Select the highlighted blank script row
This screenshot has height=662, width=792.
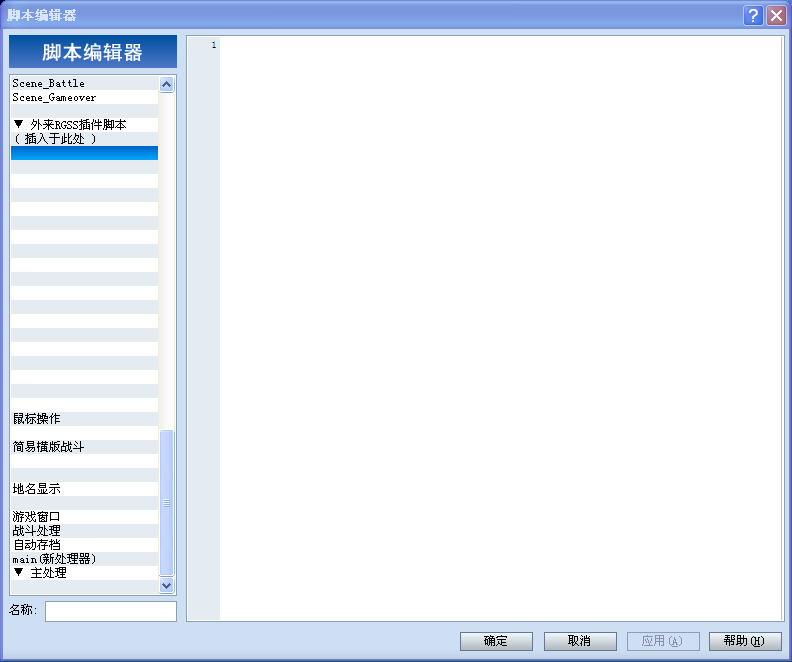[84, 153]
